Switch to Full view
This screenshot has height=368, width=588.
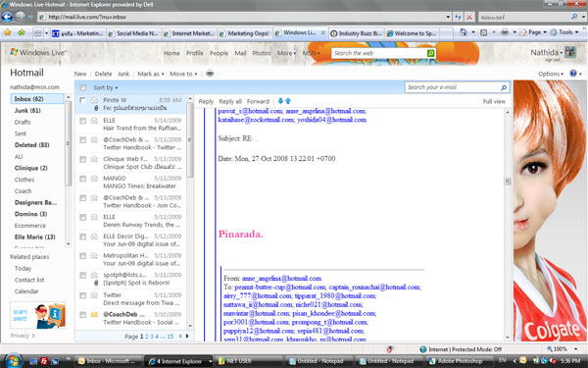[x=494, y=101]
